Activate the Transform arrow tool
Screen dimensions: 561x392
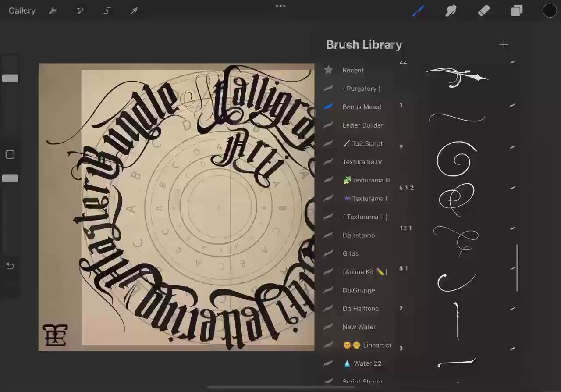point(134,11)
